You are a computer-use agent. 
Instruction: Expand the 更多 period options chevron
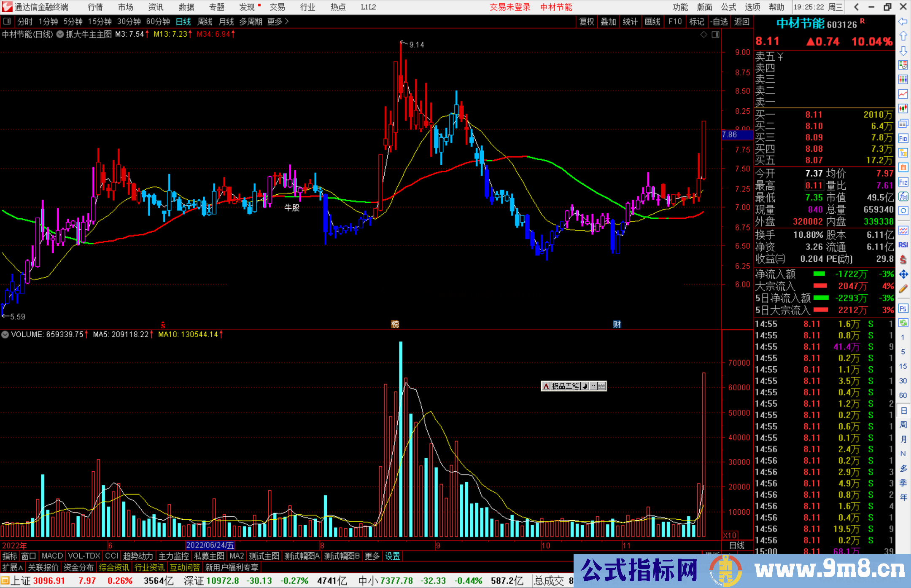(287, 21)
